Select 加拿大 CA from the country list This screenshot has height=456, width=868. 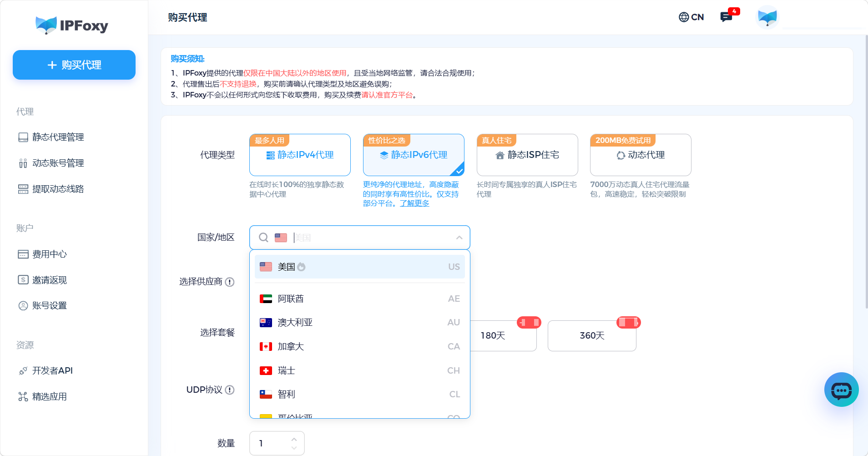click(359, 346)
